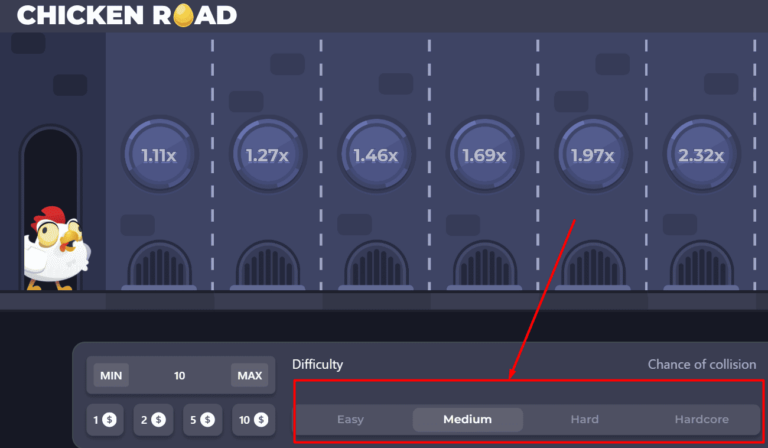Select Medium difficulty

(468, 420)
